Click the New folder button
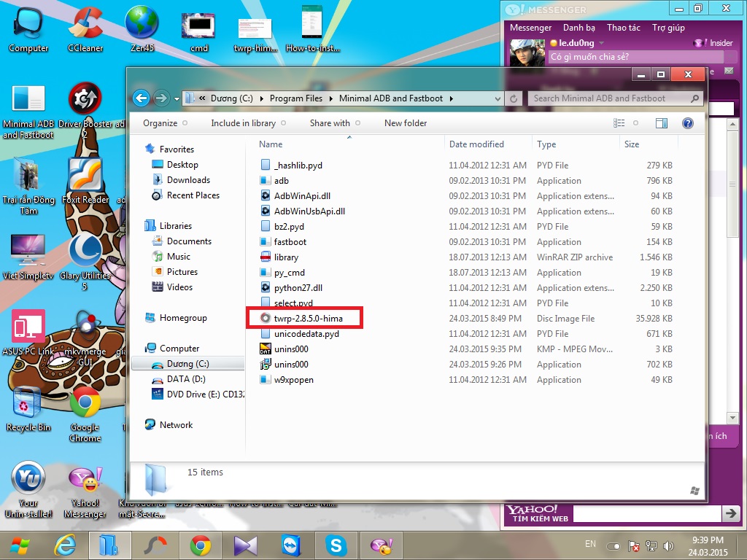The height and width of the screenshot is (560, 747). click(406, 122)
